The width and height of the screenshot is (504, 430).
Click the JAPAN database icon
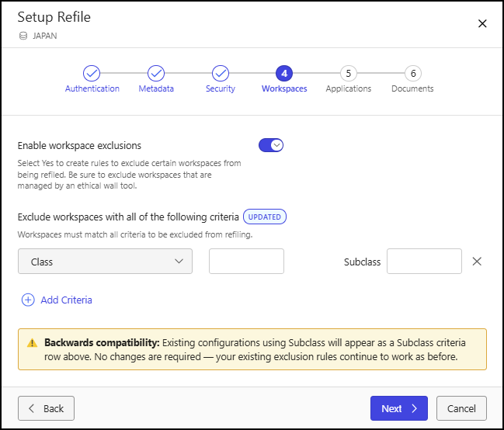[x=23, y=36]
